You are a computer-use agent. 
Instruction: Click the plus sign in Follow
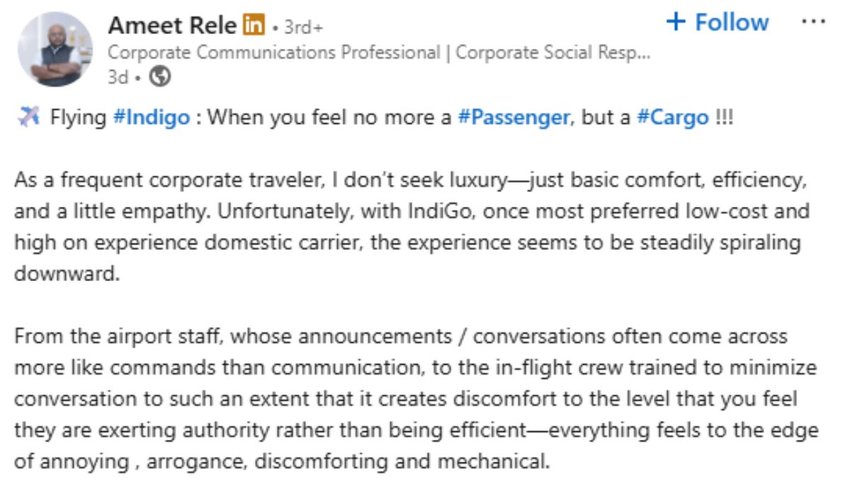click(677, 22)
